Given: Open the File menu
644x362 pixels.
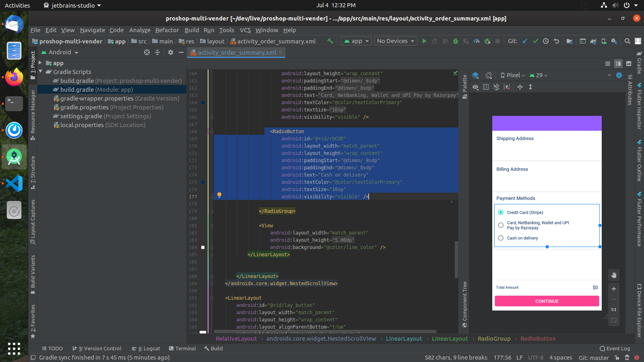Looking at the screenshot, I should [x=35, y=30].
